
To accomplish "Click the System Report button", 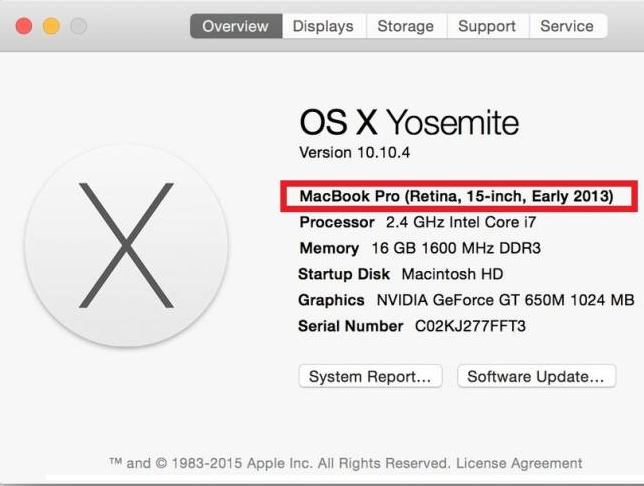I will [x=370, y=377].
